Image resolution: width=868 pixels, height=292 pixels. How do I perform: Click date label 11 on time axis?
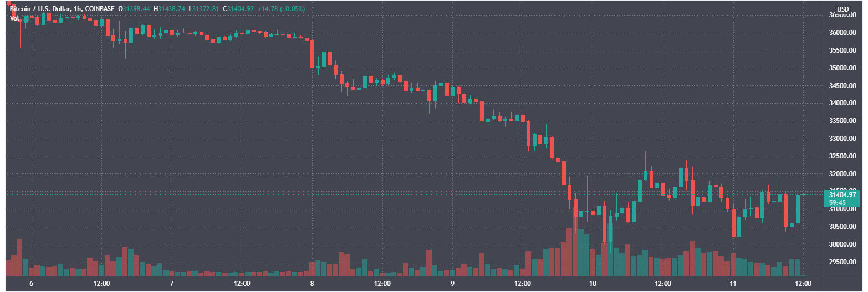click(733, 284)
